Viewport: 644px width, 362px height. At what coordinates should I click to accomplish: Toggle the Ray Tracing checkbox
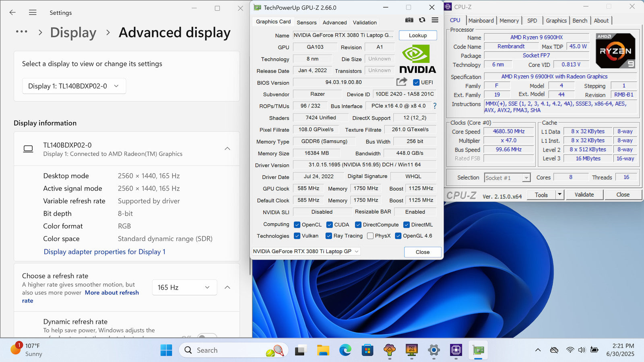point(329,236)
